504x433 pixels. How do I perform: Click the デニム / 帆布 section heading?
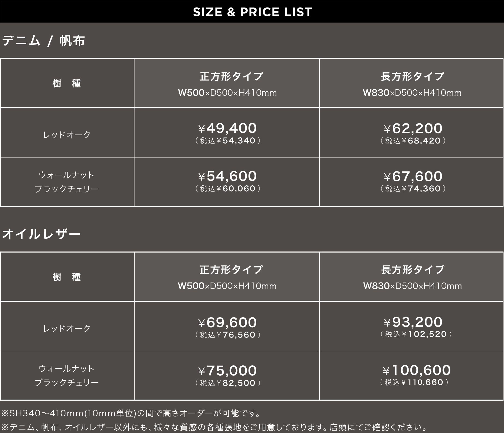tap(43, 41)
